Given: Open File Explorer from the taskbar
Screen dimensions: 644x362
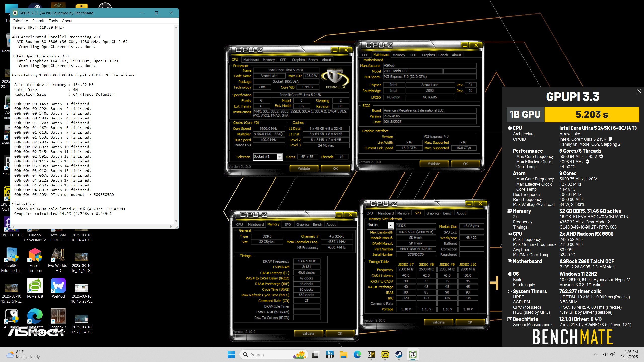Looking at the screenshot, I should point(343,354).
